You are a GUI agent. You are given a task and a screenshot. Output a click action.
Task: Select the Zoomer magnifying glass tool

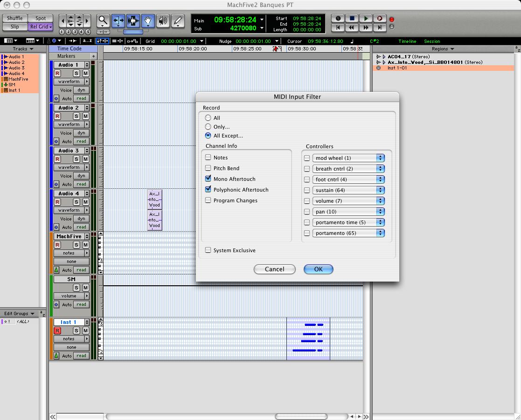103,21
